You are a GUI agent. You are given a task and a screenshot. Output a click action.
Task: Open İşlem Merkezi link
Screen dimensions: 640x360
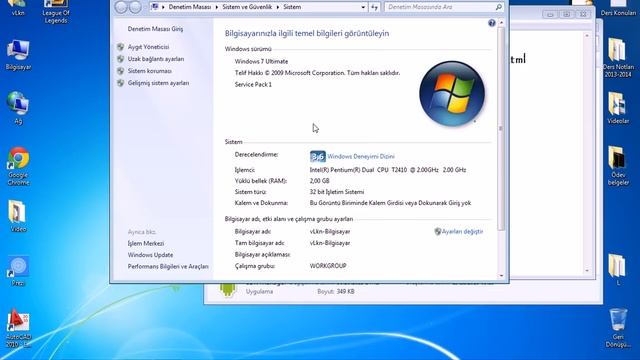coord(146,243)
